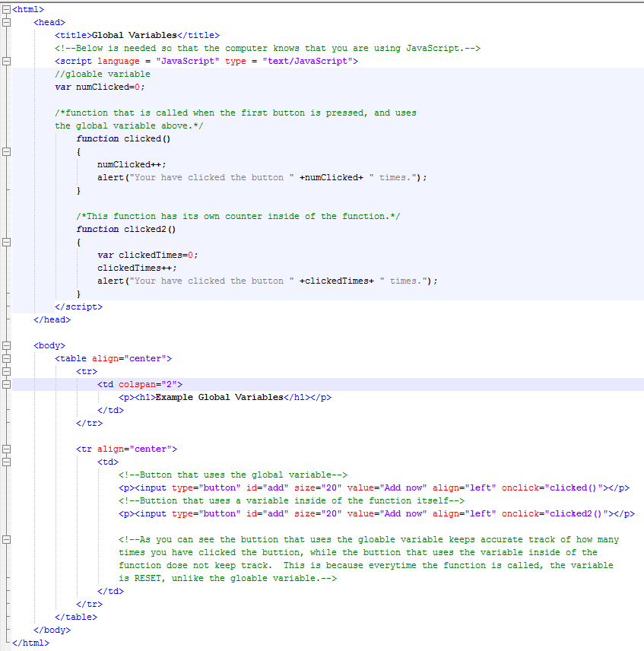Image resolution: width=644 pixels, height=651 pixels.
Task: Collapse the plain <td> fold marker
Action: pyautogui.click(x=6, y=462)
